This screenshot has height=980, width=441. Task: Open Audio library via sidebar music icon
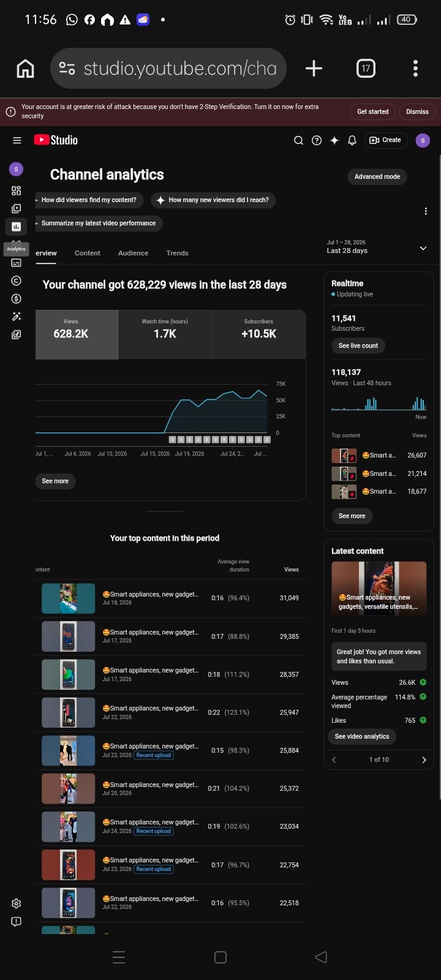click(17, 334)
